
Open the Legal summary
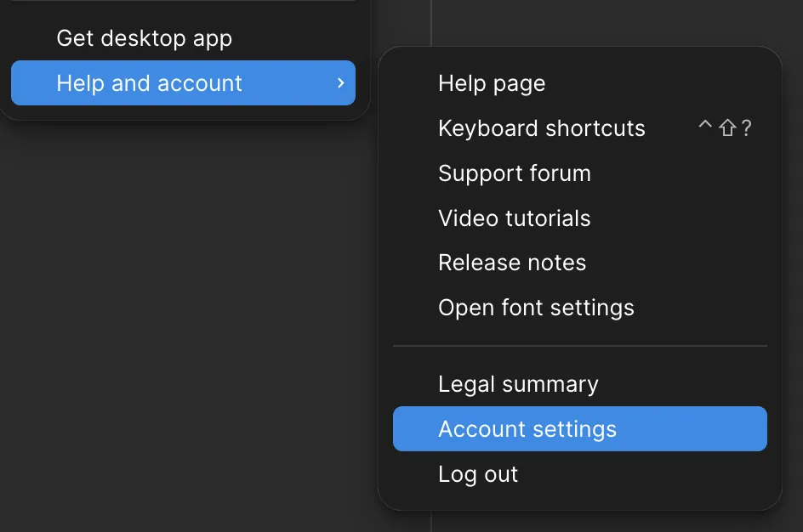518,384
